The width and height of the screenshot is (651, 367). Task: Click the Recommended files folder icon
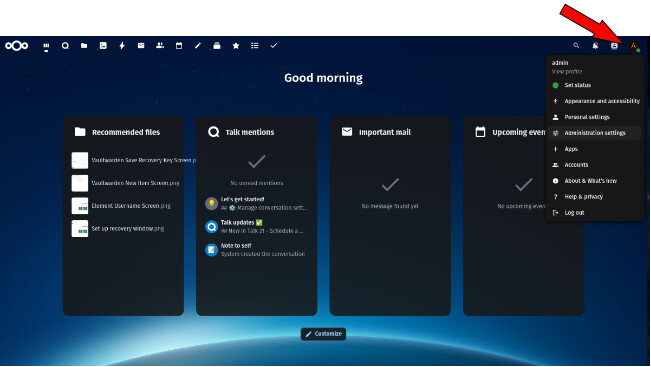tap(80, 132)
